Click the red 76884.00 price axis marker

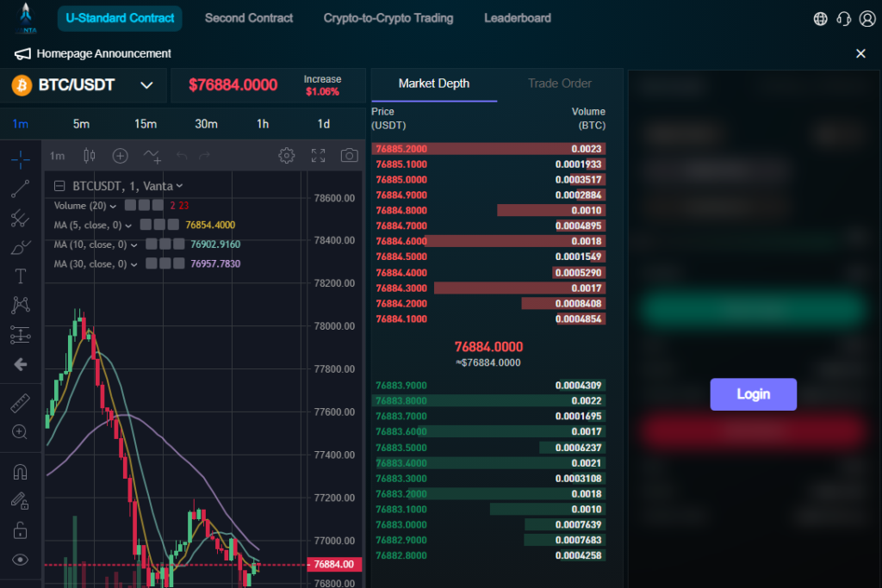[x=334, y=565]
